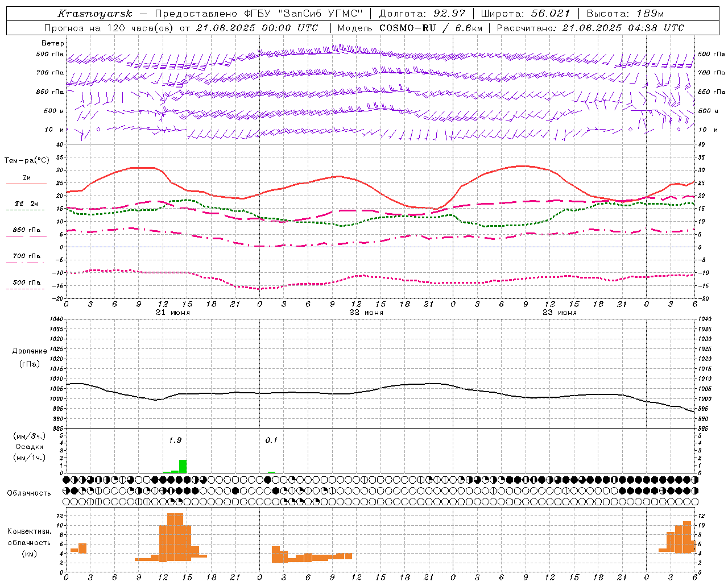Click the tallest green precipitation bar

point(183,466)
